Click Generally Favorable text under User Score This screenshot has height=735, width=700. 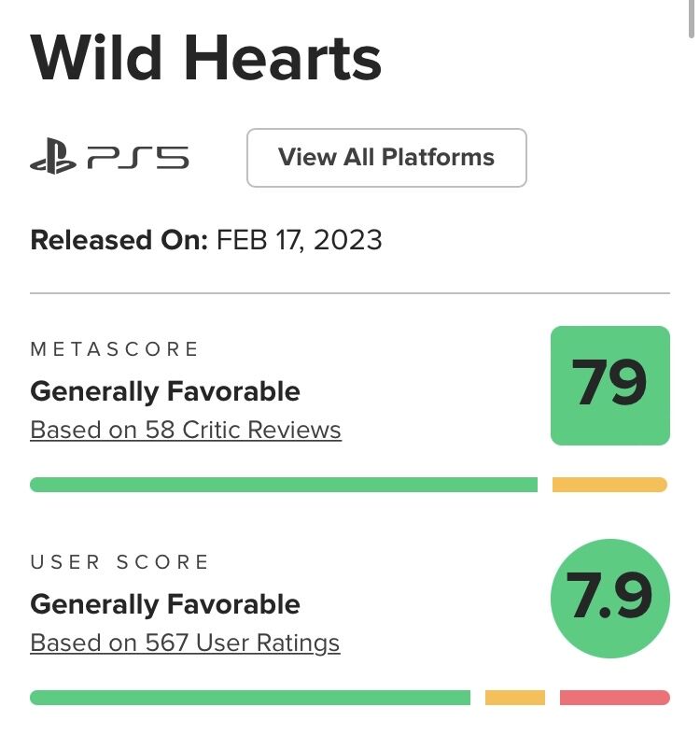click(x=165, y=604)
